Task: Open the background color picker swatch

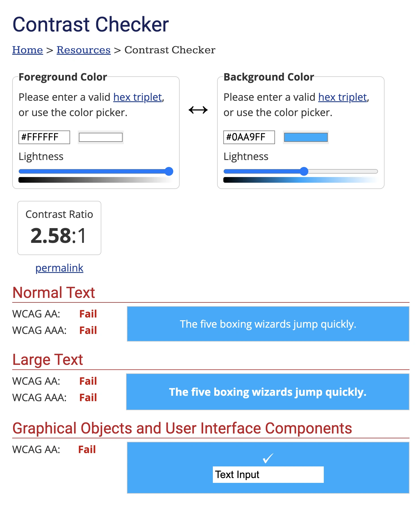Action: tap(306, 137)
